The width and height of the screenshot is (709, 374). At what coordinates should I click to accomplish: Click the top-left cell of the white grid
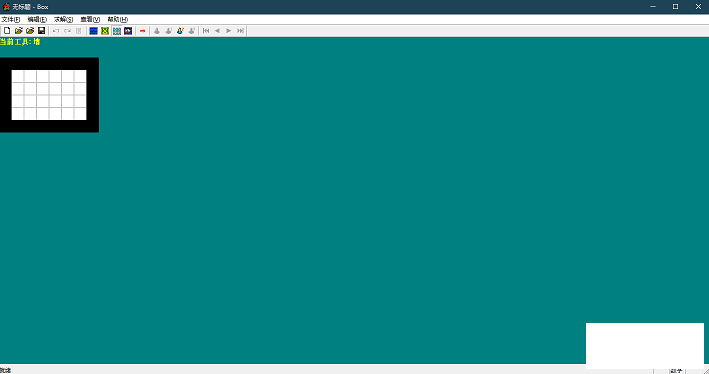coord(18,76)
